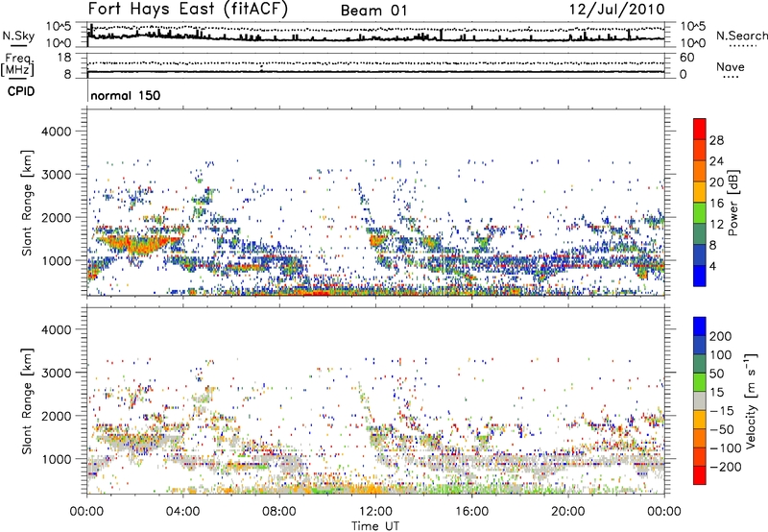
Task: Click inside the velocity range-time plot
Action: tap(375, 400)
